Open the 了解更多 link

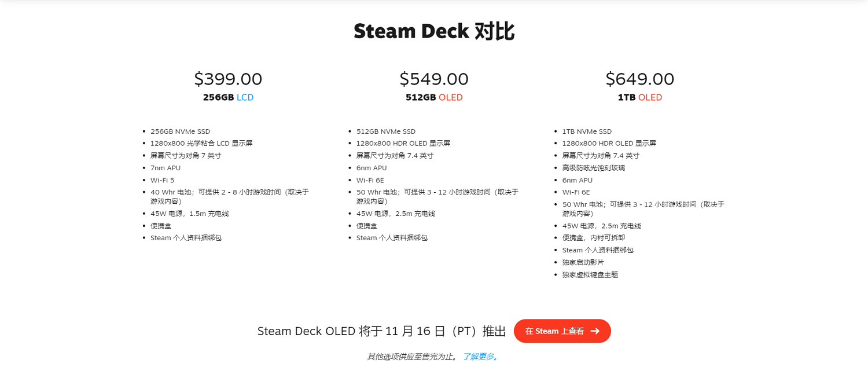tap(480, 357)
